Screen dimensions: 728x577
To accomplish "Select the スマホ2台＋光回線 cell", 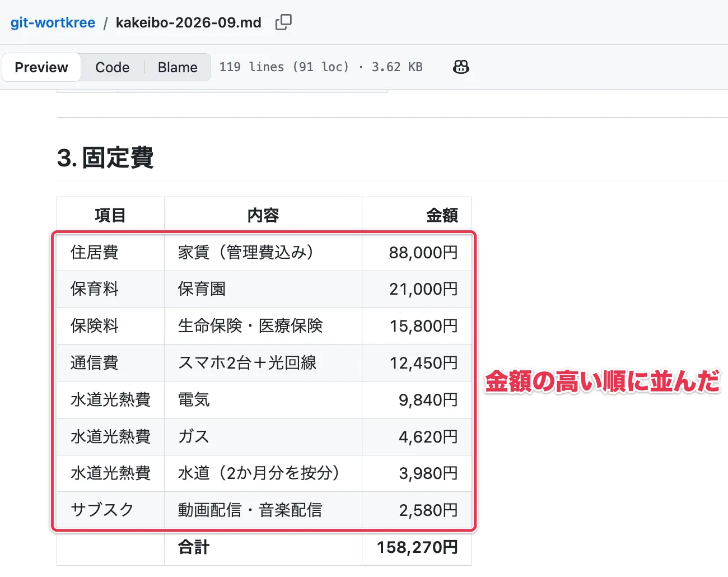I will point(263,363).
